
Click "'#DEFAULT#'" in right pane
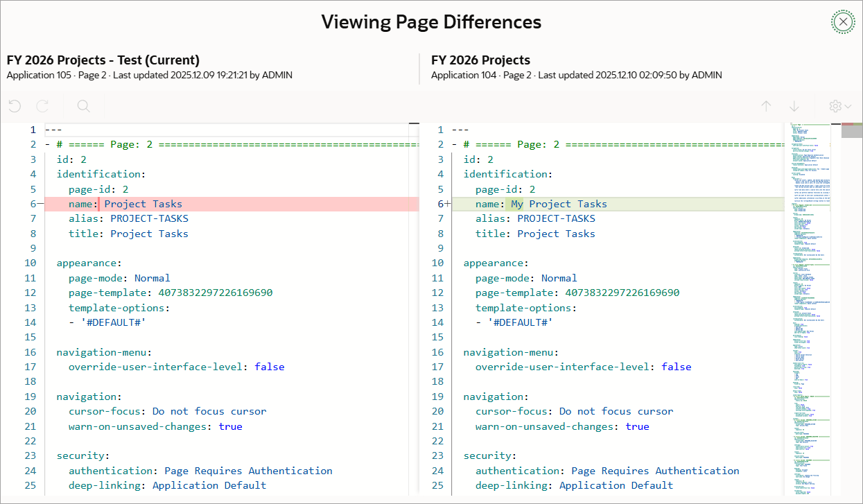(520, 322)
